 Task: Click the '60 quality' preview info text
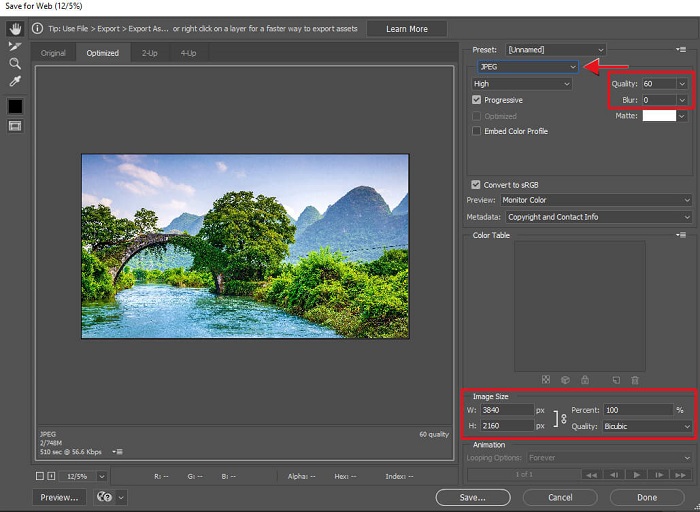click(433, 434)
